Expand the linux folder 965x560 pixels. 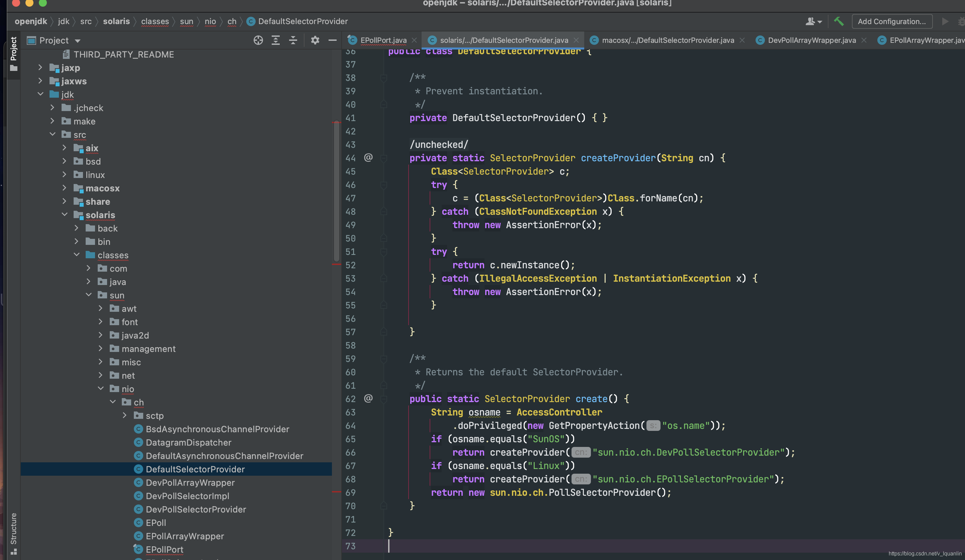(x=64, y=175)
